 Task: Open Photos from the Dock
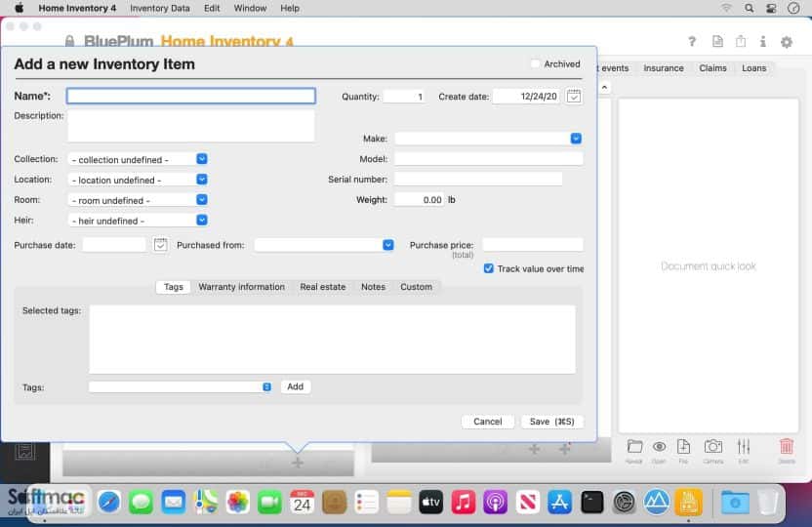tap(238, 503)
